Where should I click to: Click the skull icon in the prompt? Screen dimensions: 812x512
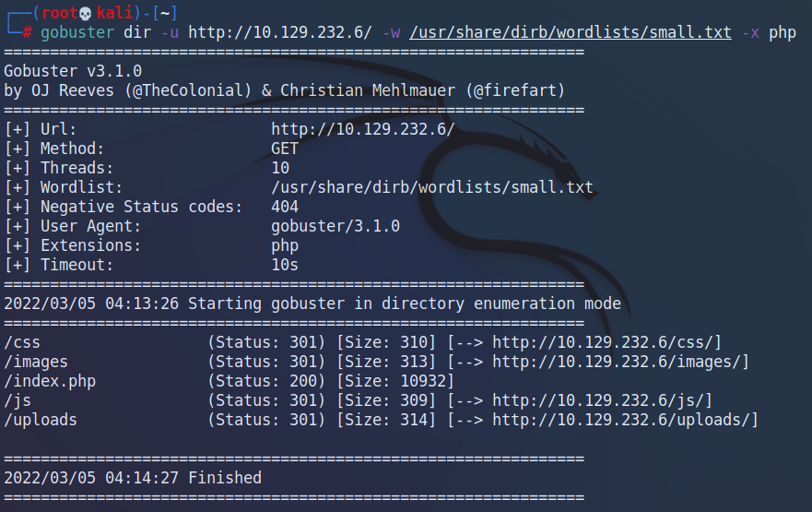point(87,13)
